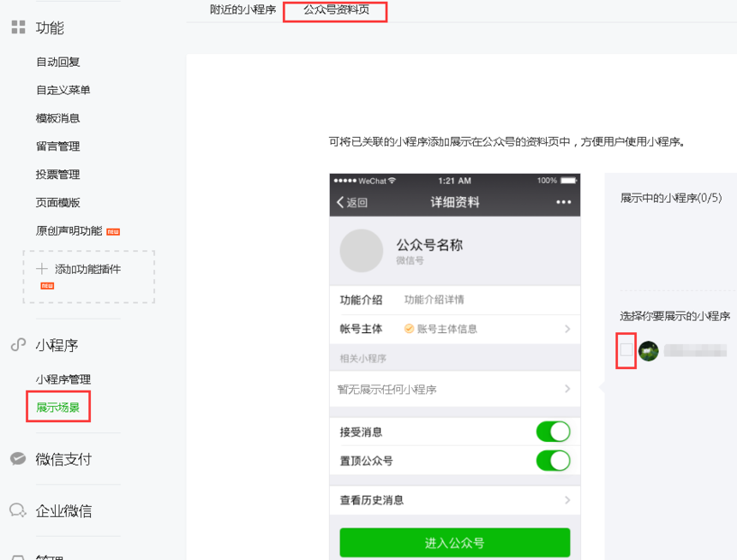737x560 pixels.
Task: Click the 功能 grid icon in sidebar
Action: coord(18,27)
